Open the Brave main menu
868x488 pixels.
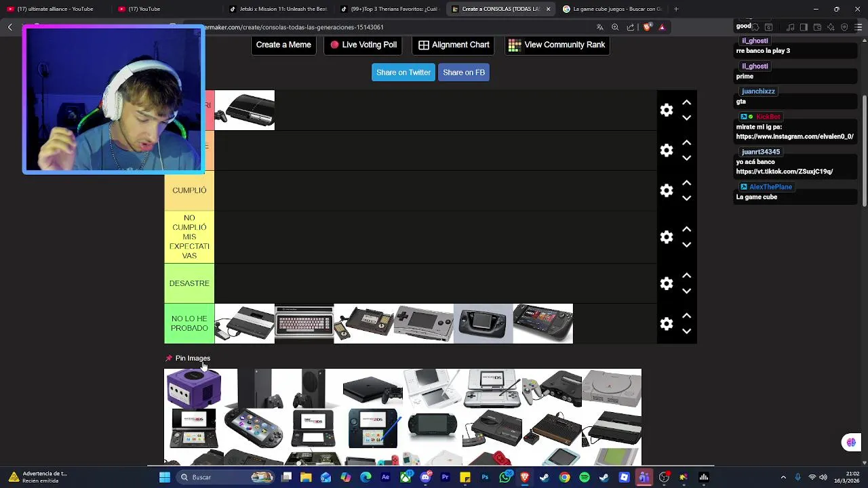[x=858, y=27]
